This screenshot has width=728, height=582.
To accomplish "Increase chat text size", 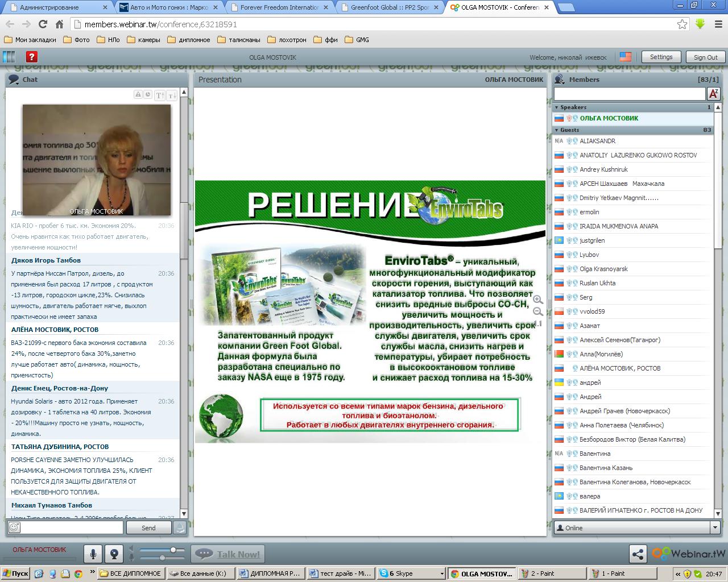I will click(x=160, y=95).
